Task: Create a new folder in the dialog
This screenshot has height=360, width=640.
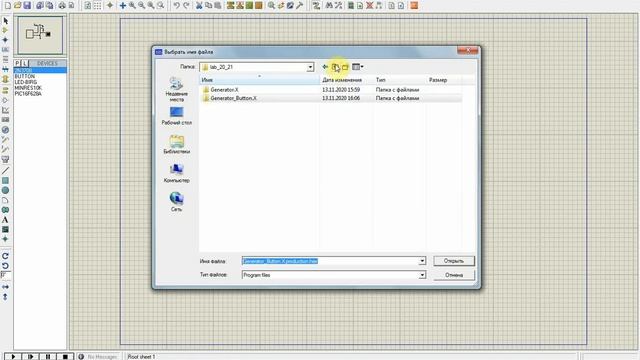Action: [345, 67]
